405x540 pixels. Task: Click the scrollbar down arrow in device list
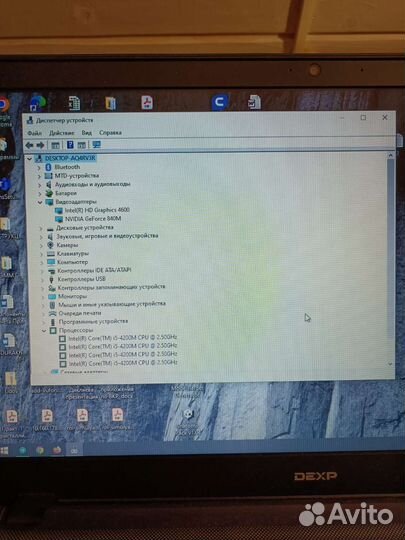(390, 364)
